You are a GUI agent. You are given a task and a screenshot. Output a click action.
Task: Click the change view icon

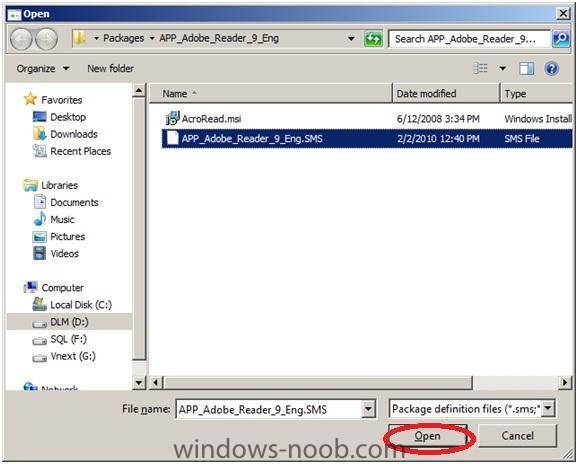[x=480, y=68]
